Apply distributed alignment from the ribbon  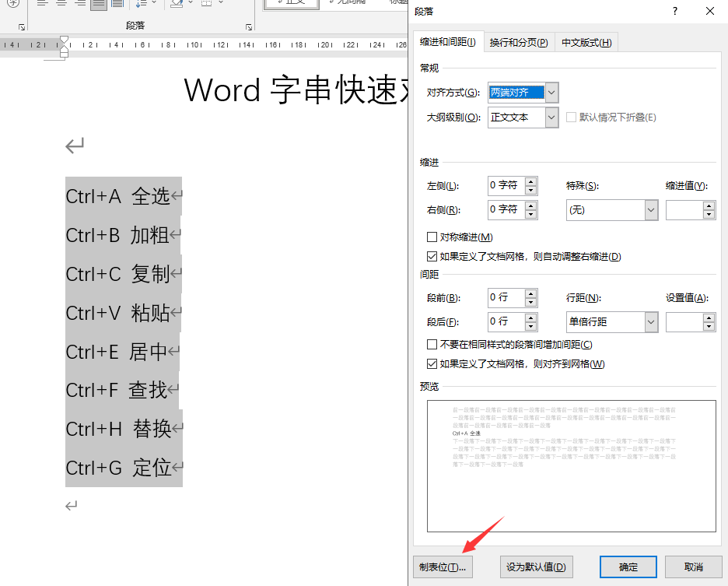click(x=117, y=4)
